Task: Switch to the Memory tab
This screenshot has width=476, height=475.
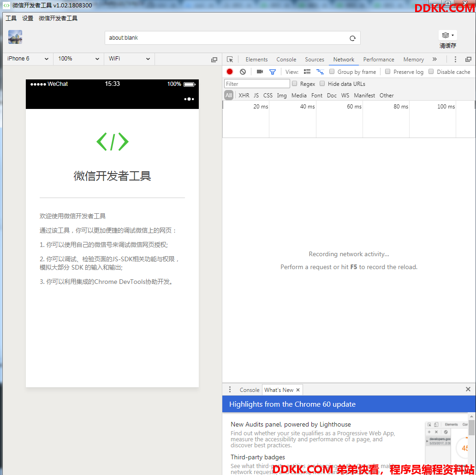Action: 413,60
